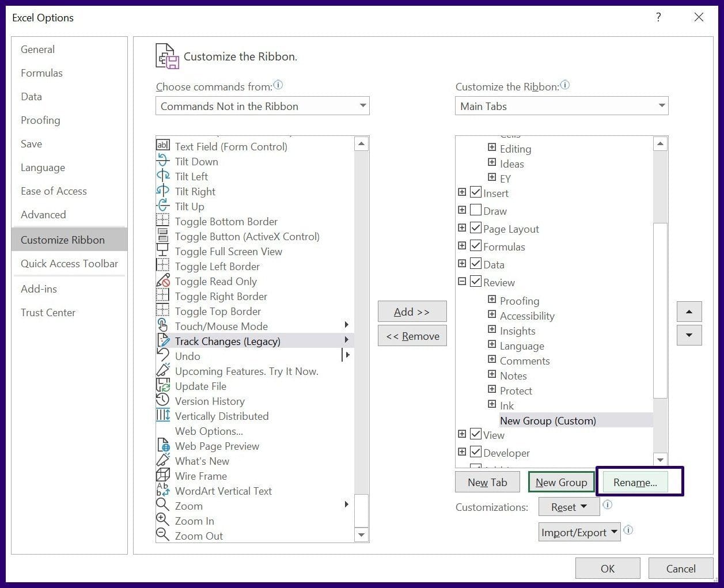Click the Version History clock icon
724x588 pixels.
(163, 400)
